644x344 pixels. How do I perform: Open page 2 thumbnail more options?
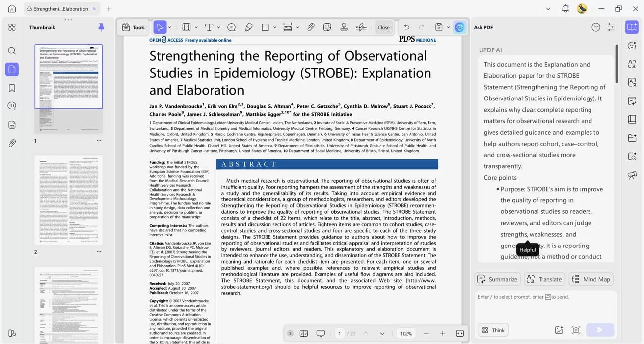[x=99, y=251]
